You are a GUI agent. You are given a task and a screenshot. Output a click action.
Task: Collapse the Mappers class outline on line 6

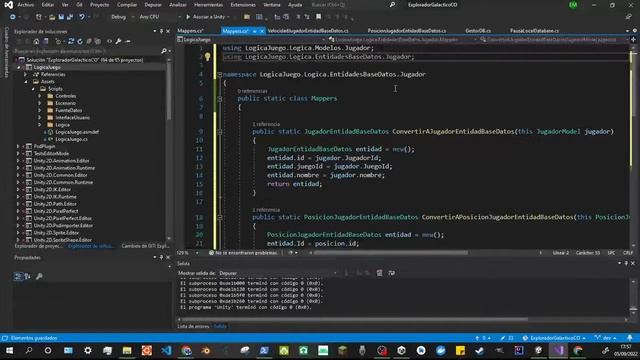coord(220,98)
